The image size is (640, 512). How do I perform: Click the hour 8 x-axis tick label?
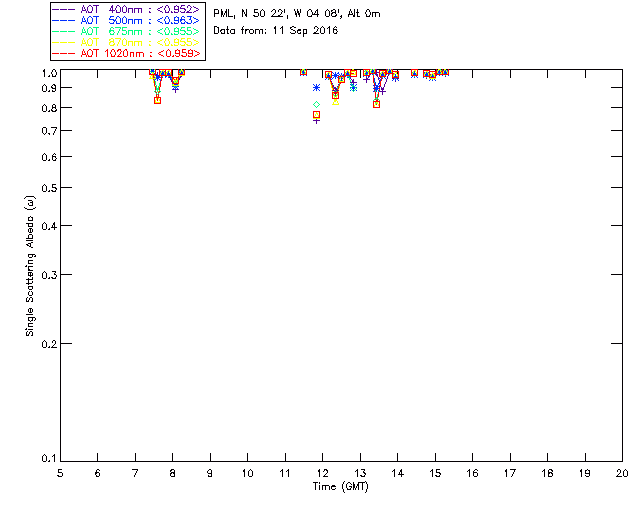[x=173, y=473]
